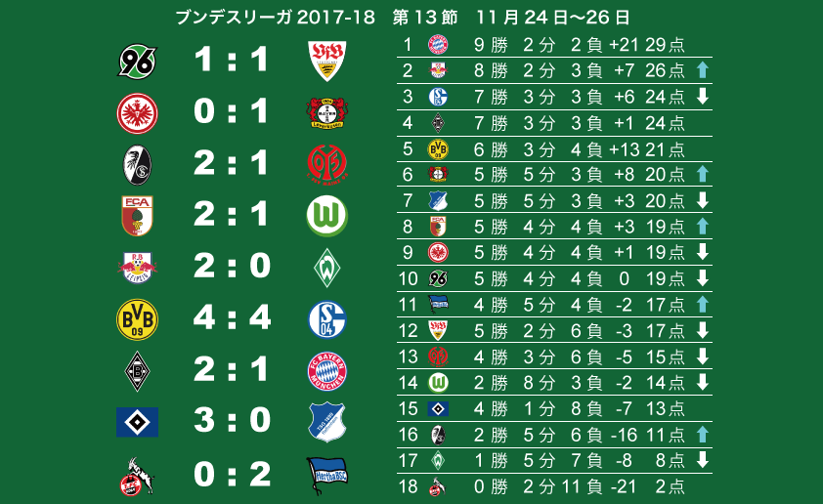This screenshot has height=504, width=823.
Task: Click the up arrow on the 16th place row
Action: pyautogui.click(x=703, y=435)
